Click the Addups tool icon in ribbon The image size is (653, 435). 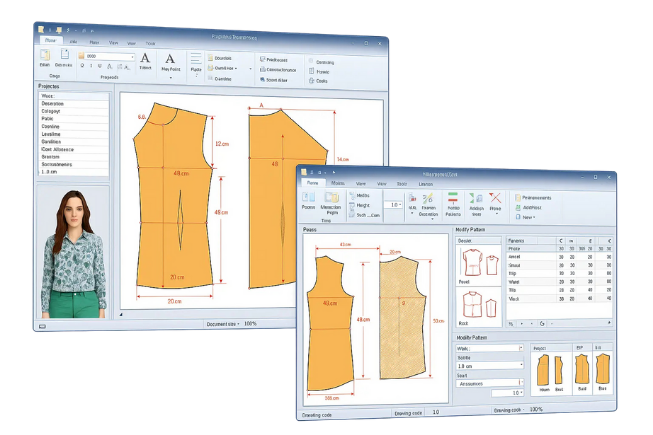tap(475, 199)
